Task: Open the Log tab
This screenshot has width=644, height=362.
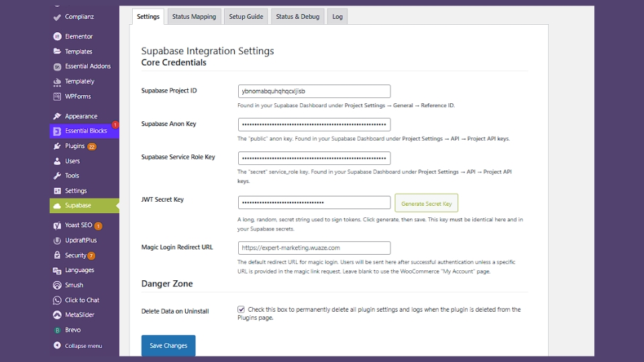Action: pos(337,16)
